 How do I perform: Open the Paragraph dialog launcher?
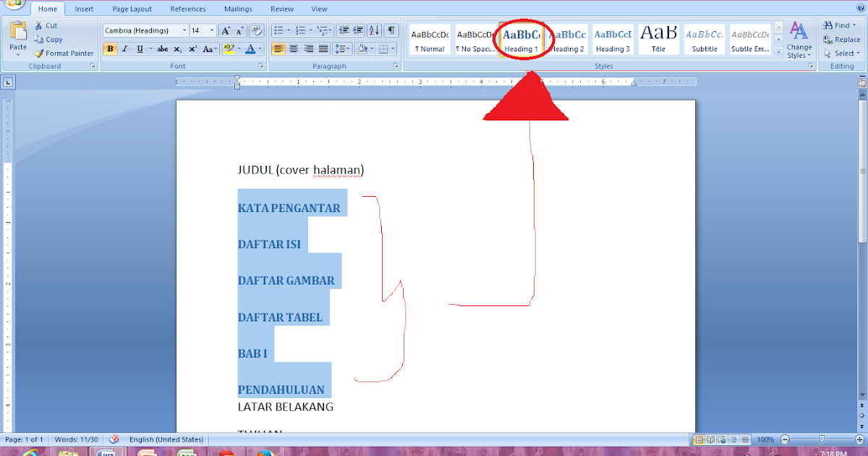pyautogui.click(x=396, y=66)
